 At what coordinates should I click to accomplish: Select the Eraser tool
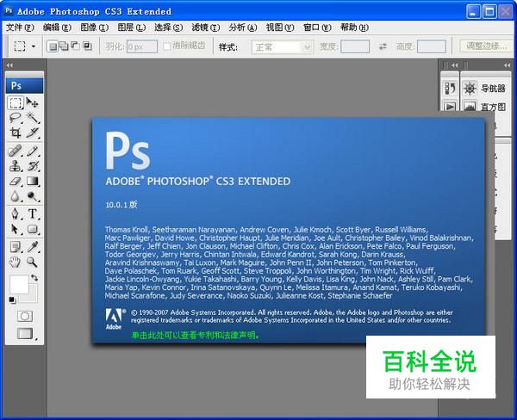point(16,181)
